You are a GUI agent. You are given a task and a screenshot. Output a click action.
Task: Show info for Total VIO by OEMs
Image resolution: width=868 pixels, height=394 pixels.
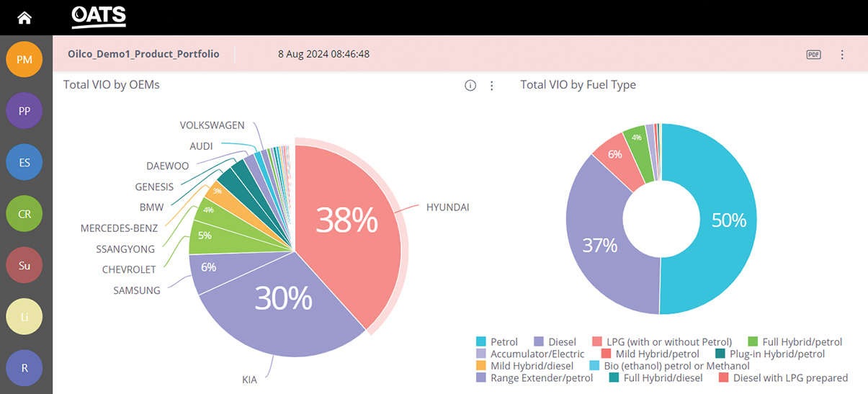[x=470, y=86]
